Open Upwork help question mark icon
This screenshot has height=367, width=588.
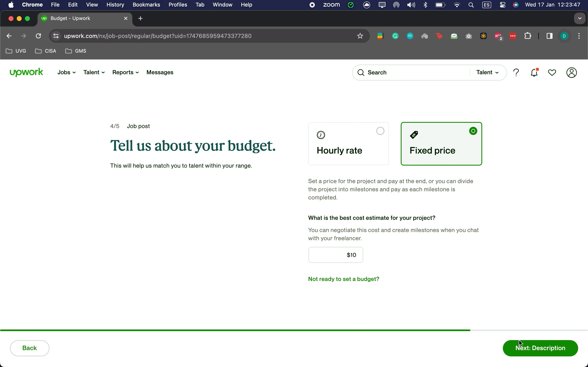(516, 73)
